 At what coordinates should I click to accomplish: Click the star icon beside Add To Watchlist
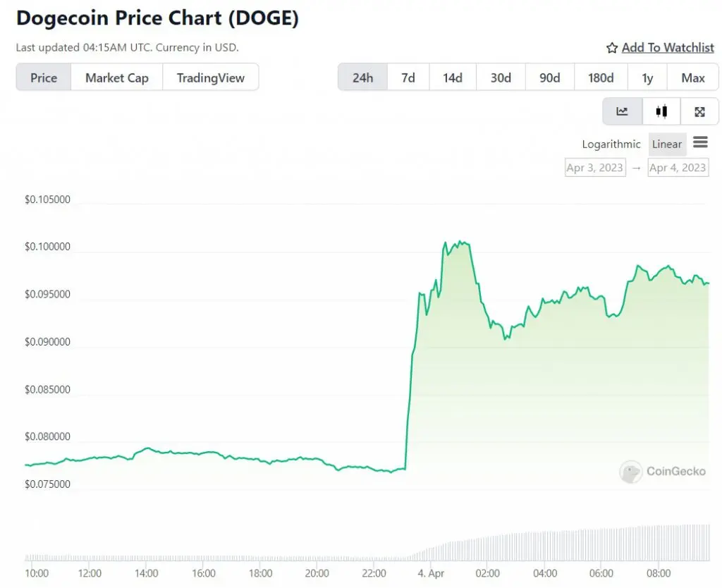pyautogui.click(x=611, y=47)
